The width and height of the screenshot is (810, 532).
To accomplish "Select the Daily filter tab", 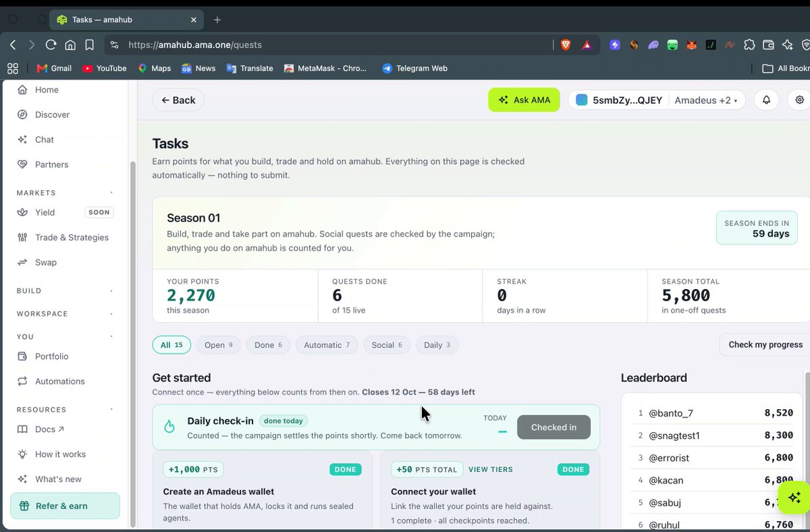I will [437, 345].
